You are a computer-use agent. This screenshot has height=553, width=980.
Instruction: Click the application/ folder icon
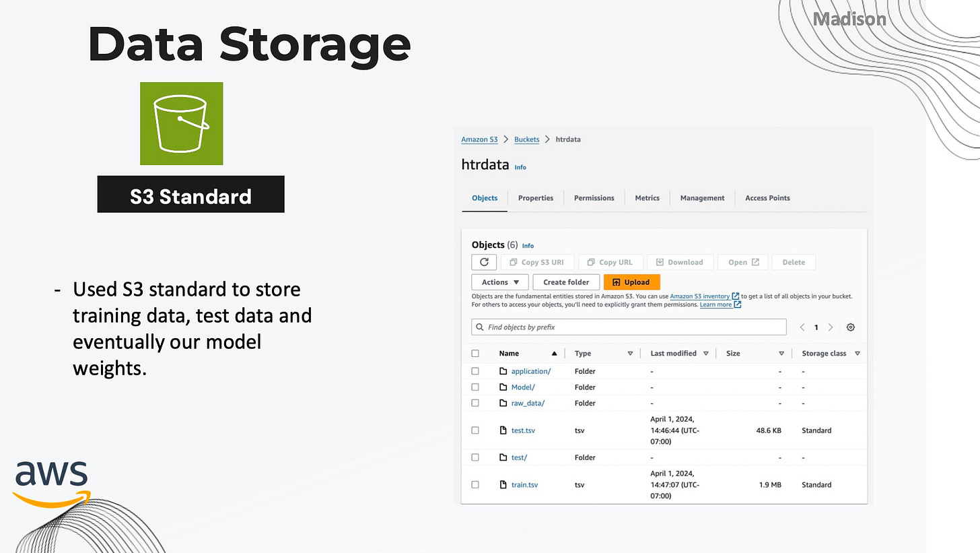click(503, 371)
